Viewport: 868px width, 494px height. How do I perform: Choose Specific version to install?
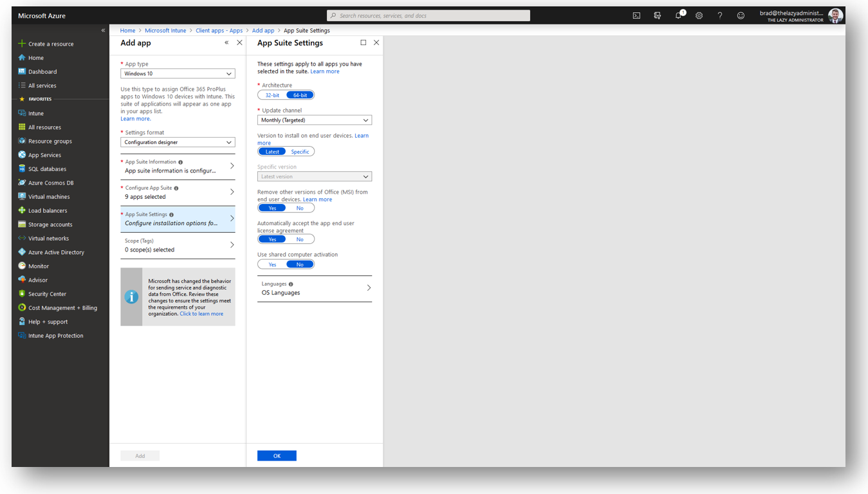click(x=300, y=152)
